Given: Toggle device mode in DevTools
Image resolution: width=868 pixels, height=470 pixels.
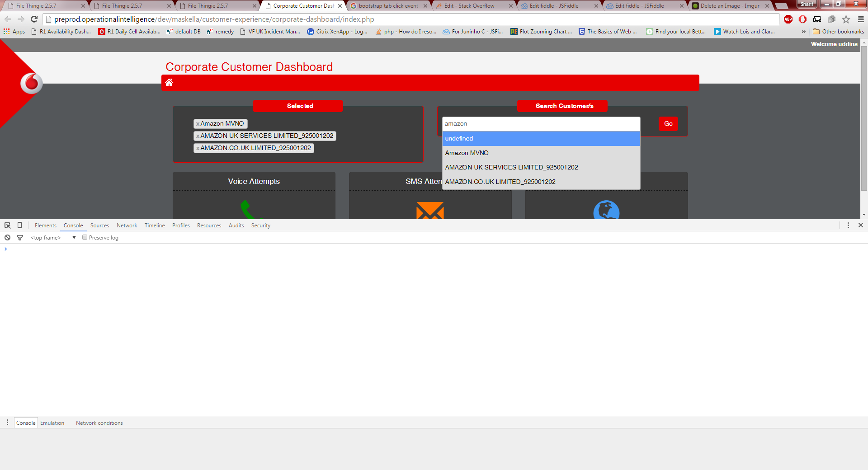Looking at the screenshot, I should pos(19,226).
